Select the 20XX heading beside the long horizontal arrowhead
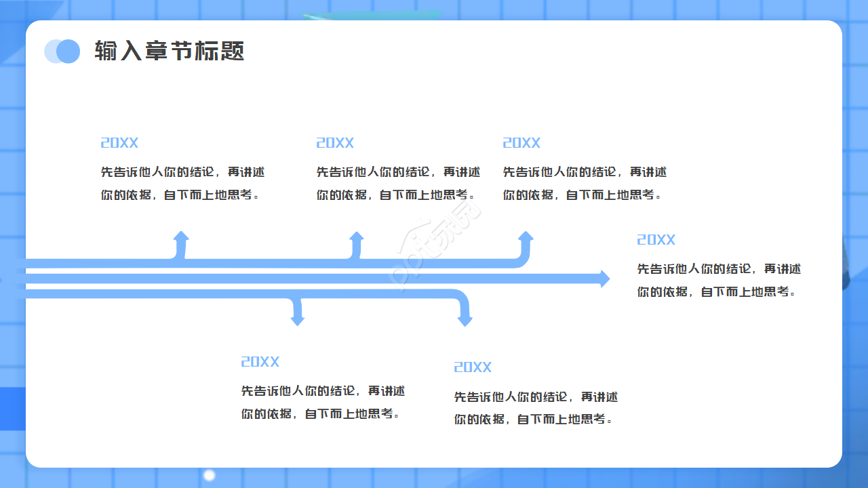 click(x=656, y=240)
